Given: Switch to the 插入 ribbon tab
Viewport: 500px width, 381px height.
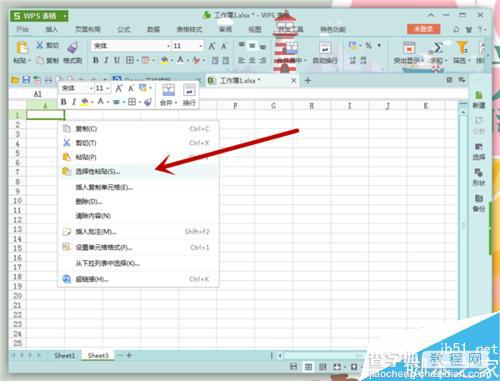Looking at the screenshot, I should [x=51, y=29].
